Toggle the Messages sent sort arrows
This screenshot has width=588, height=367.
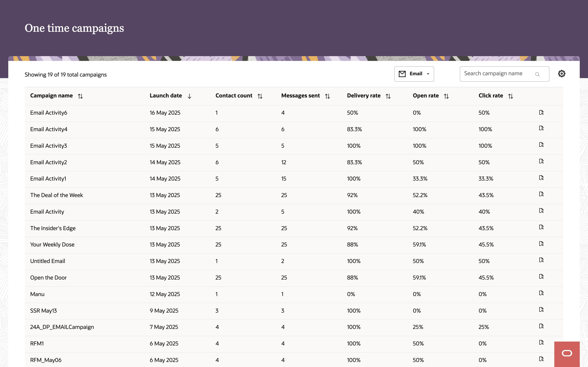point(328,96)
